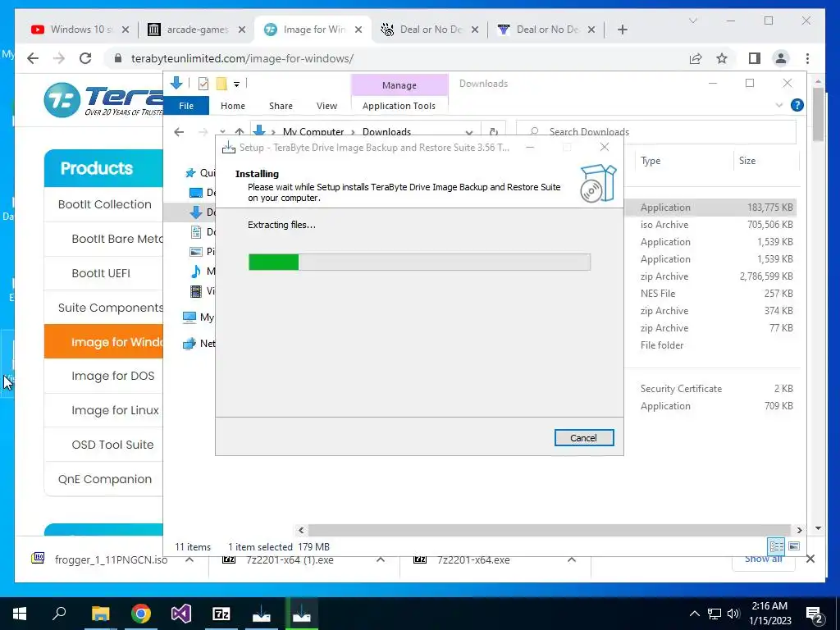This screenshot has height=630, width=840.
Task: Open OSD Tool Suite link
Action: pos(112,445)
